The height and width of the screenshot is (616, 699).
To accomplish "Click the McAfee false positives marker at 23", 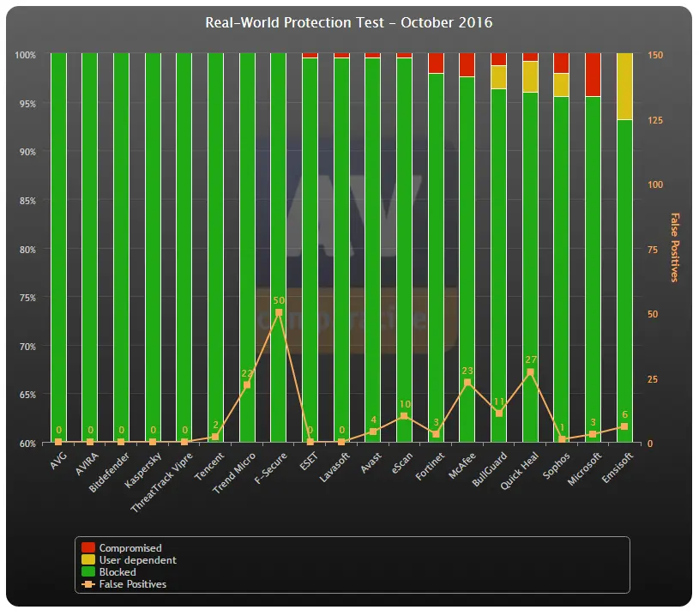I will 467,383.
